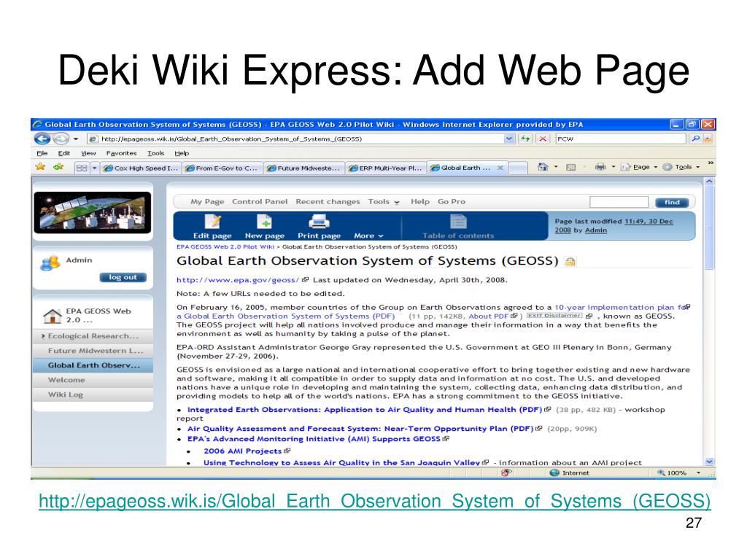
Task: Open the Help menu in menu bar
Action: 182,153
